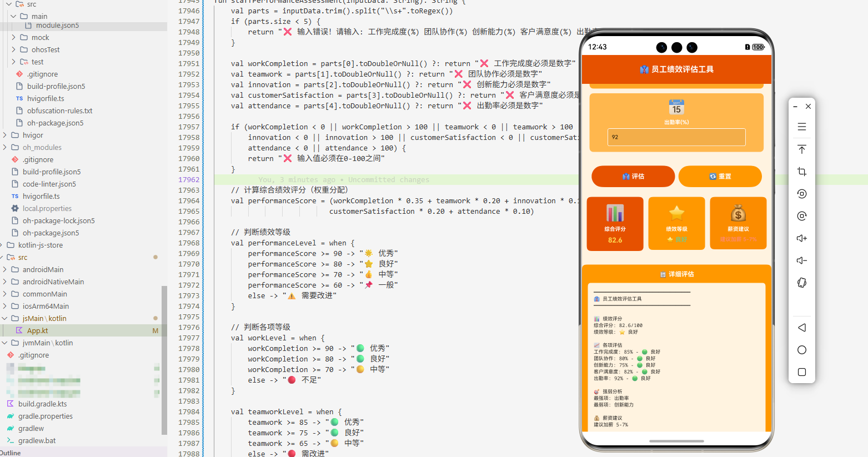
Task: Click the icon beside gradle.properties
Action: 11,416
